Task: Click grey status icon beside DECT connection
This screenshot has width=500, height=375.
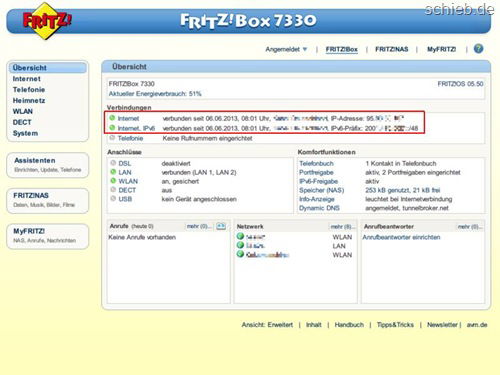Action: tap(113, 190)
